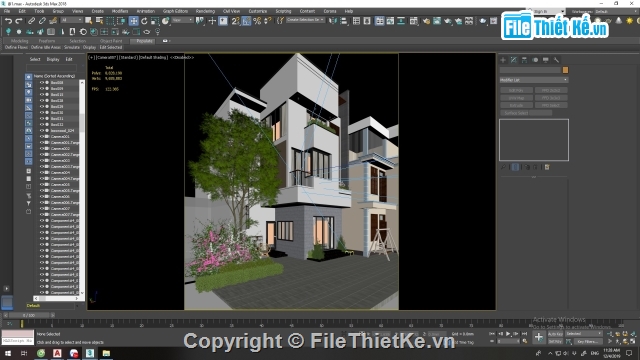Activate the Select and Move tool

133,21
